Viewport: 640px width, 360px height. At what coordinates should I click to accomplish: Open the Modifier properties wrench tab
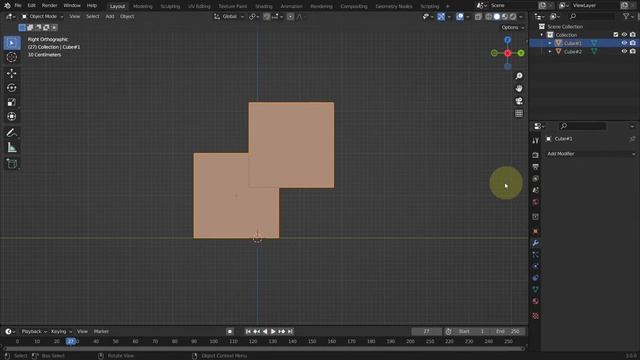point(536,243)
